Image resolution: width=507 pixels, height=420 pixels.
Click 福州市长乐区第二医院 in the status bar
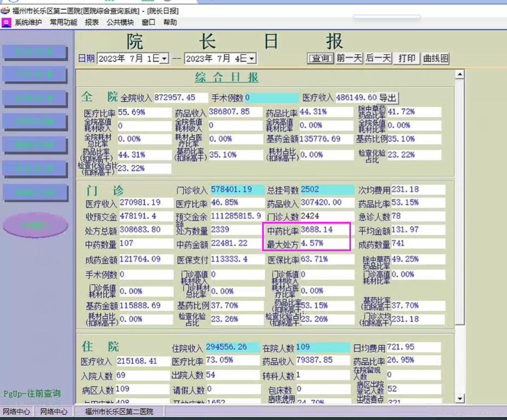[x=119, y=411]
